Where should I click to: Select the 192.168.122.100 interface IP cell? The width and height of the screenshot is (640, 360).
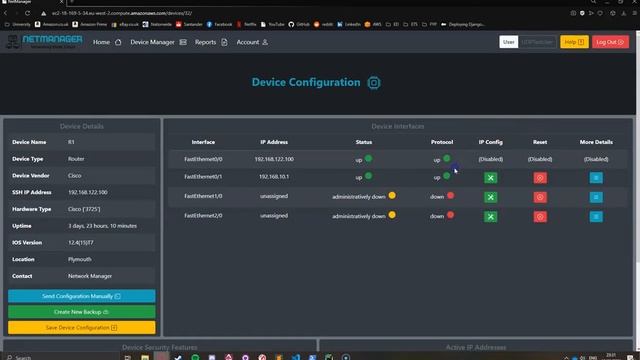pyautogui.click(x=274, y=159)
